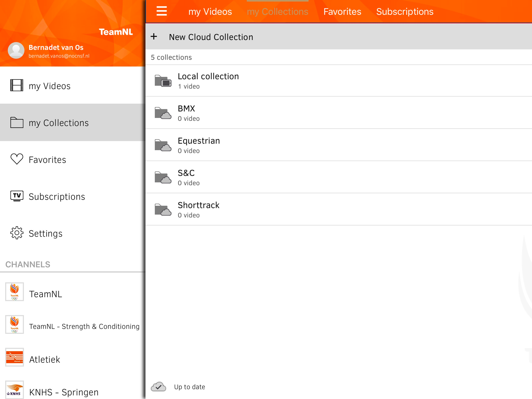Click the folder icon beside my Collections
Screen dimensions: 532x399
tap(17, 122)
